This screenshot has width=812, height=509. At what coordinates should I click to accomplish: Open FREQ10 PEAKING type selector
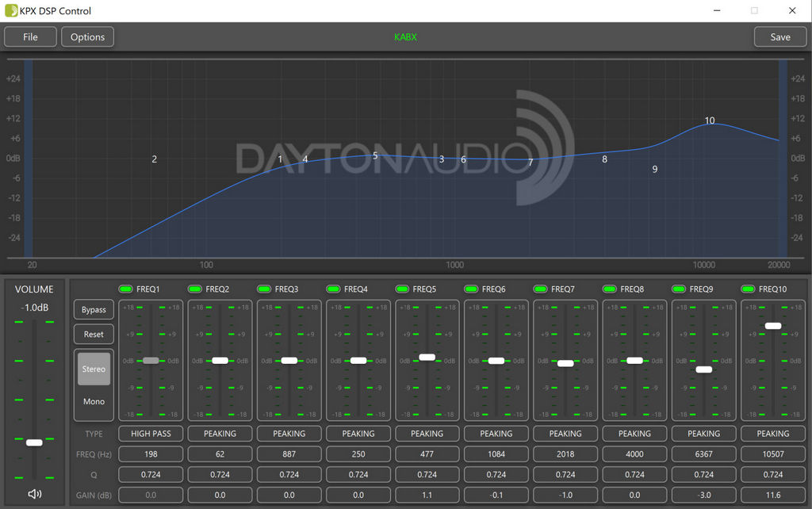[x=773, y=434]
